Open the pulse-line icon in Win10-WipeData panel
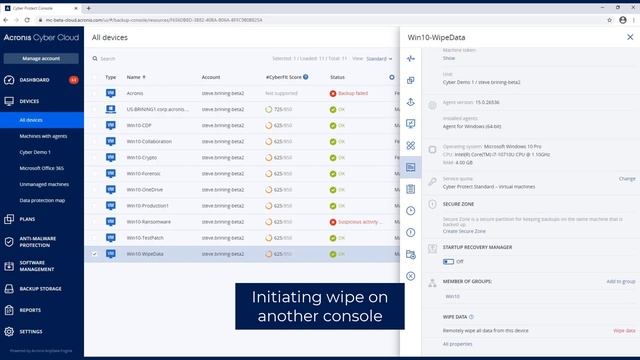Viewport: 640px width, 360px height. pyautogui.click(x=411, y=59)
